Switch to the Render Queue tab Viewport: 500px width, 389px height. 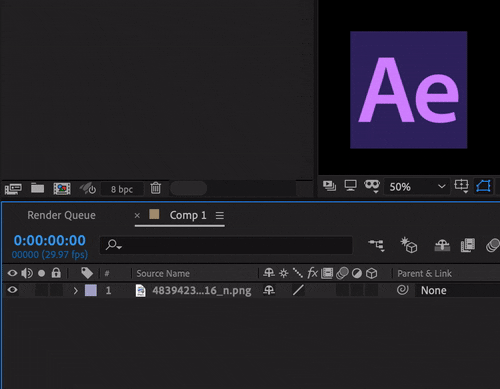[61, 215]
